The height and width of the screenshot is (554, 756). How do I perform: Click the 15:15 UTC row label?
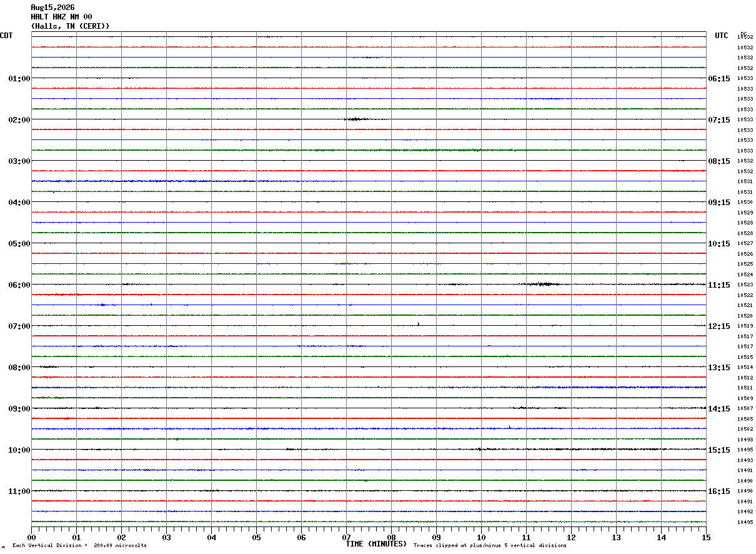tap(719, 450)
